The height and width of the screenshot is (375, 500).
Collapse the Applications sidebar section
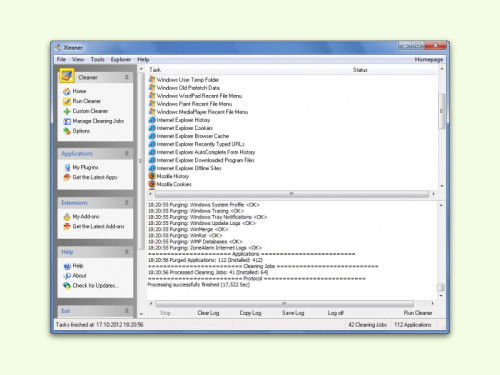point(127,153)
